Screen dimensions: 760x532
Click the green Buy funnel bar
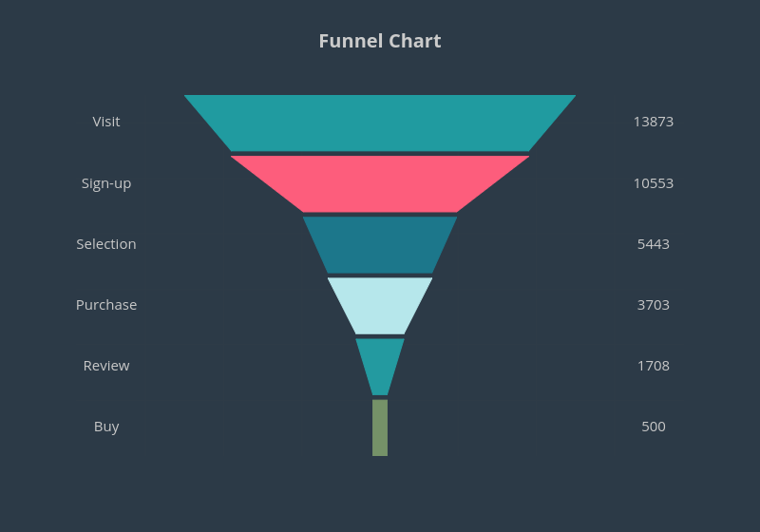tap(380, 427)
